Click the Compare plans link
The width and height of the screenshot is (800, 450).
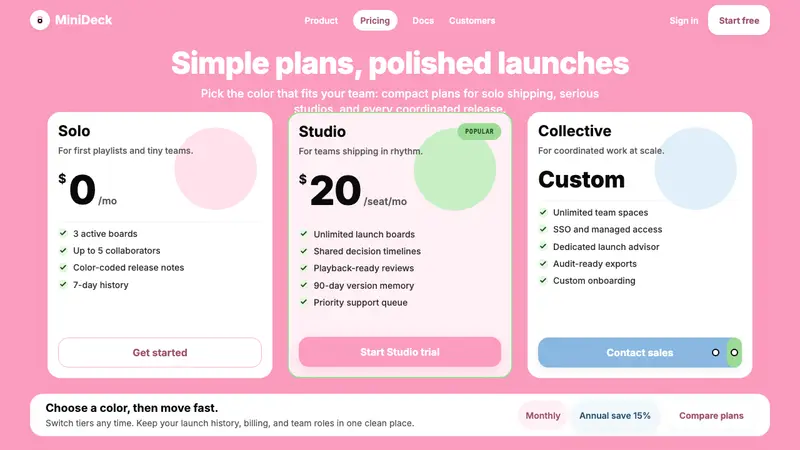tap(711, 415)
